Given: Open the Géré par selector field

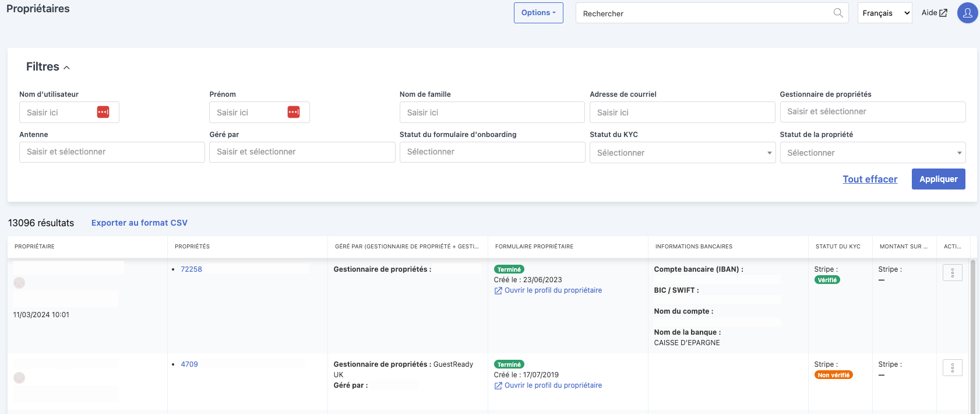Looking at the screenshot, I should [302, 152].
